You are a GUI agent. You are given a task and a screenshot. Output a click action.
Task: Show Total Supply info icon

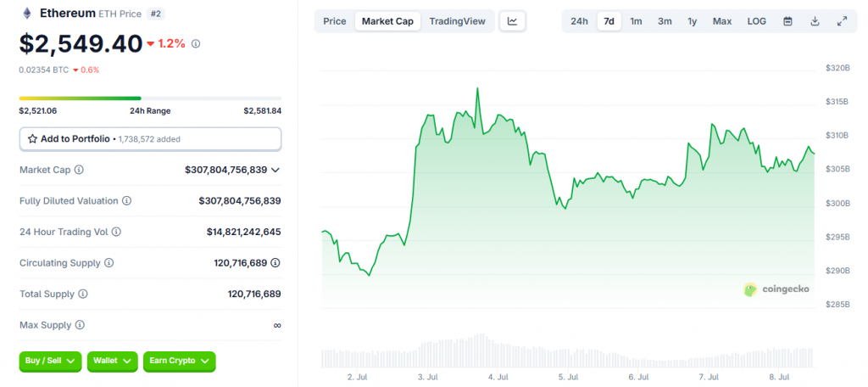tap(83, 294)
